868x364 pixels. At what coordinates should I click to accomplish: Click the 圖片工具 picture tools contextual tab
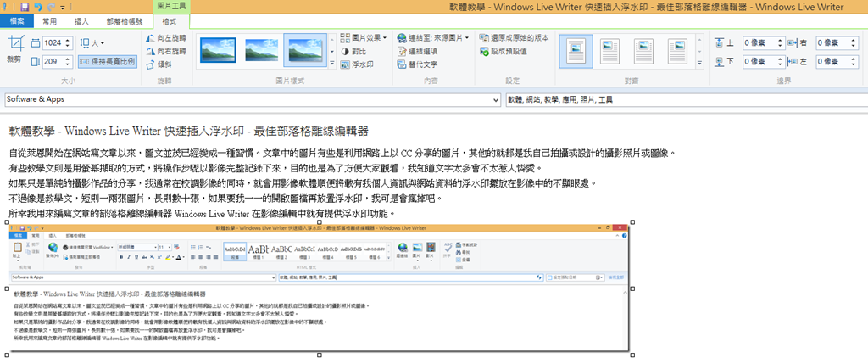tap(171, 7)
